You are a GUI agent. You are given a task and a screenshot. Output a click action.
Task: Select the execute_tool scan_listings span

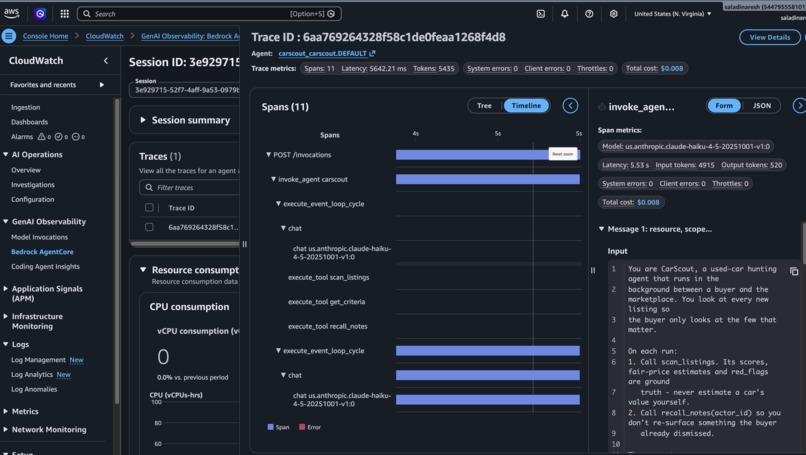tap(328, 277)
